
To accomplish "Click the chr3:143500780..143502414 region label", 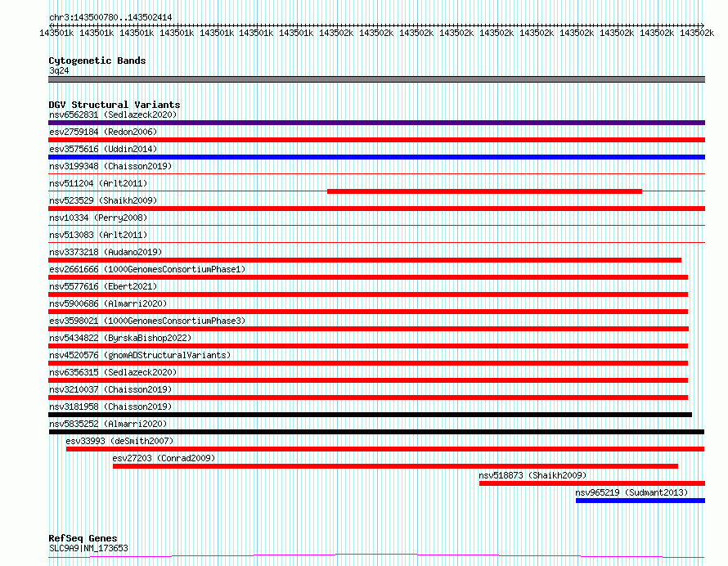I will coord(110,17).
